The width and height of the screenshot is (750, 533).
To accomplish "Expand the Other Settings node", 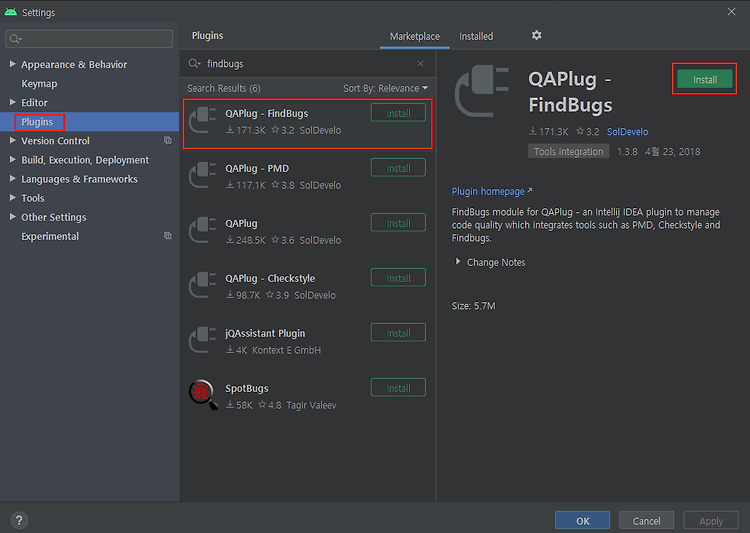I will coord(12,217).
